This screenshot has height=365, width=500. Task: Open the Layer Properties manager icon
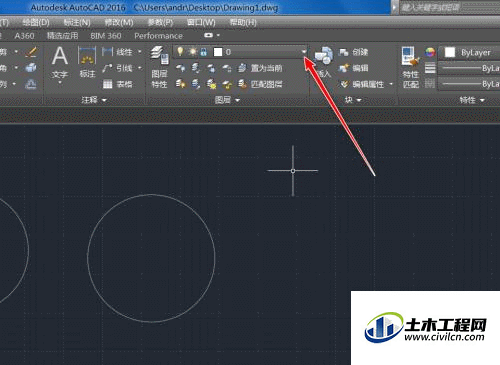[160, 55]
